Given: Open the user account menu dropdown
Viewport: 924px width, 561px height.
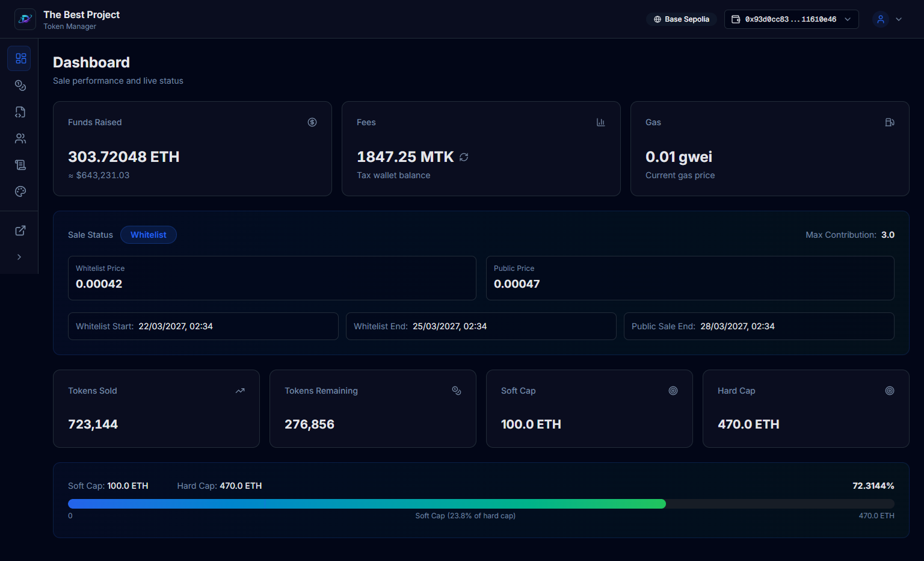Looking at the screenshot, I should [888, 19].
